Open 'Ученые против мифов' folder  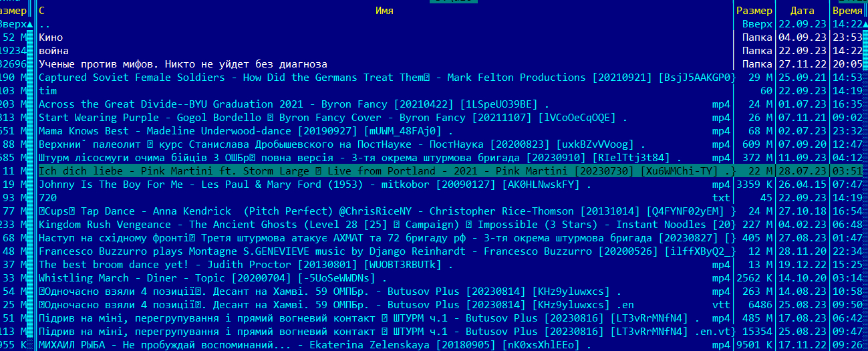182,64
